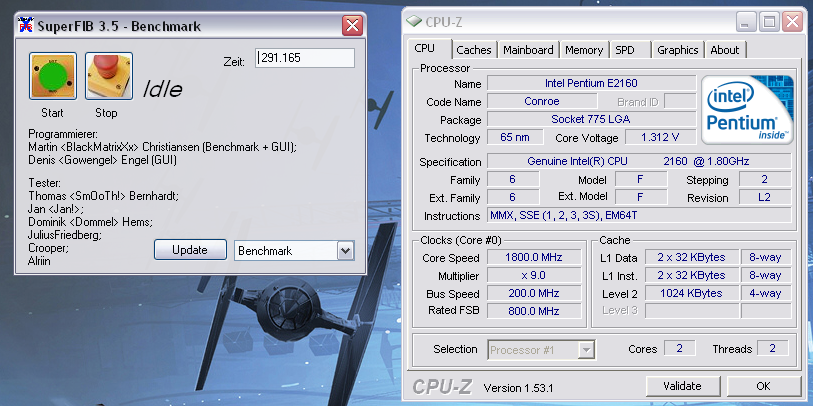Click the Revision value L2

click(x=765, y=198)
